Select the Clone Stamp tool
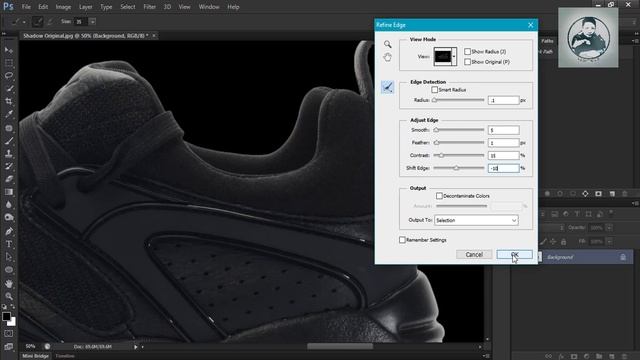This screenshot has width=640, height=360. coord(9,153)
